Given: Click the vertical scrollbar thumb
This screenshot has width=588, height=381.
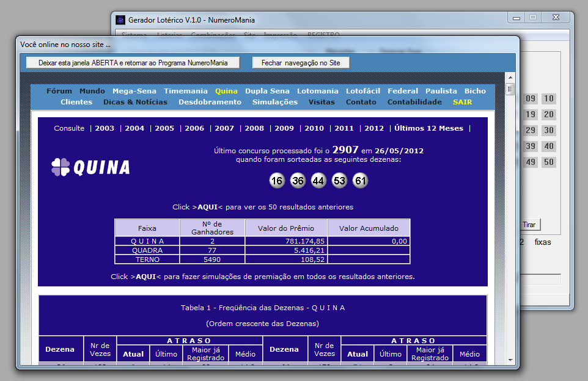Looking at the screenshot, I should pos(510,89).
